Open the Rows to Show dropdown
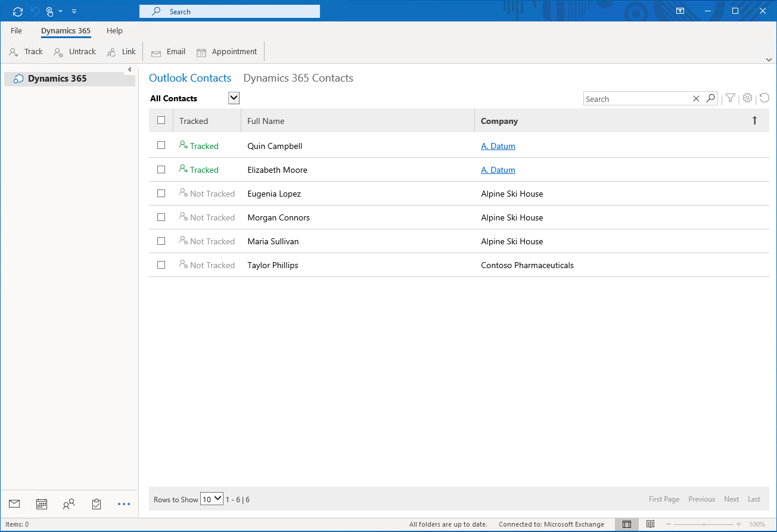 coord(212,499)
